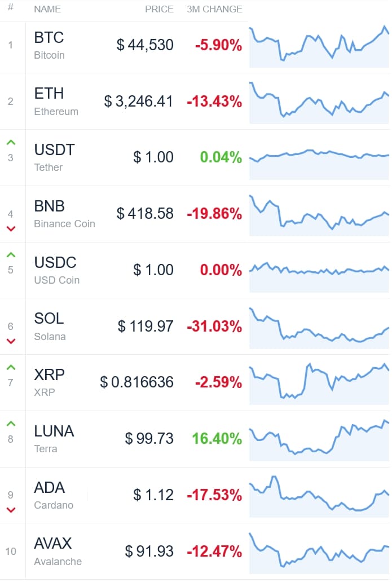Click the green up arrow beside USDT rank
The height and width of the screenshot is (582, 392).
11,143
